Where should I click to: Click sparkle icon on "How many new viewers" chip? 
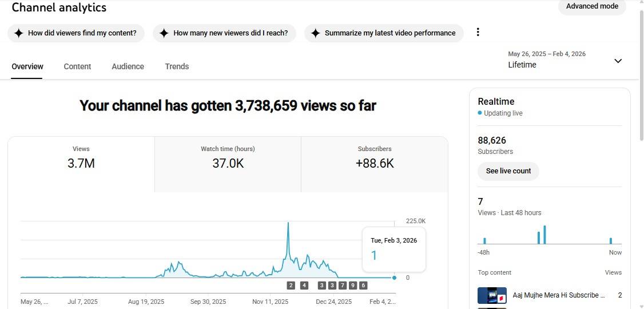click(164, 33)
